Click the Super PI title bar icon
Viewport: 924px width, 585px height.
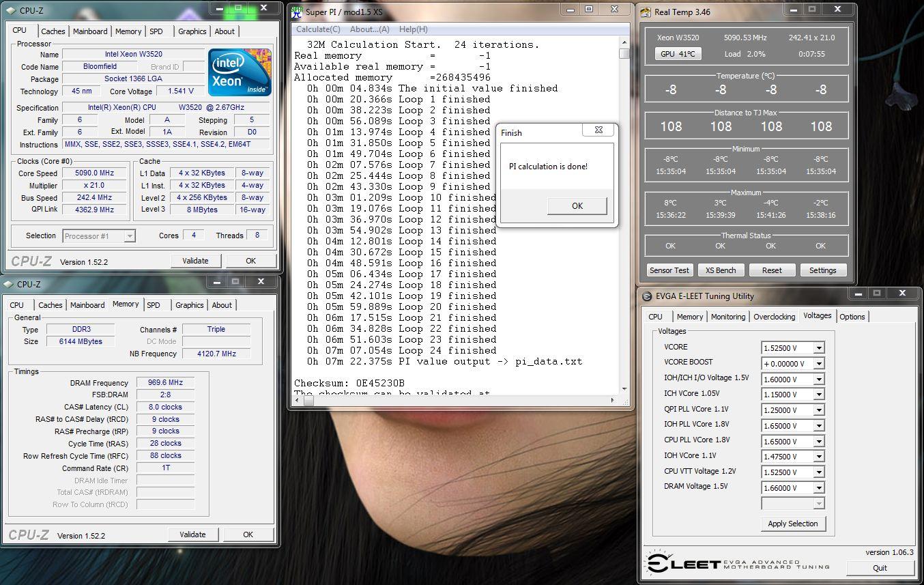pyautogui.click(x=297, y=12)
